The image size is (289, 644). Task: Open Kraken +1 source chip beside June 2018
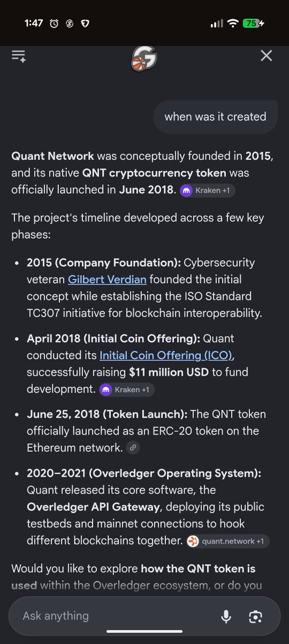point(207,191)
